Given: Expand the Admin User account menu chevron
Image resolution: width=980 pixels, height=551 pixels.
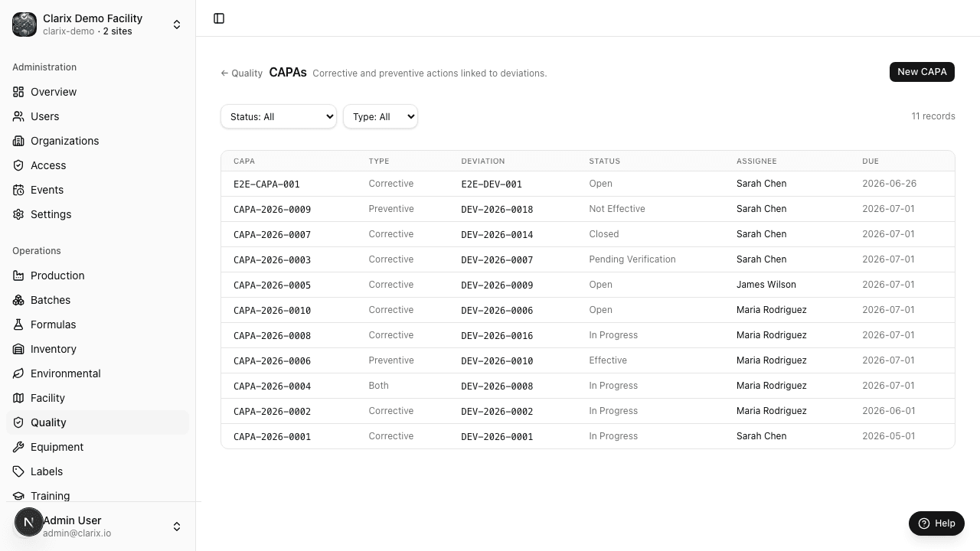Looking at the screenshot, I should [x=177, y=527].
